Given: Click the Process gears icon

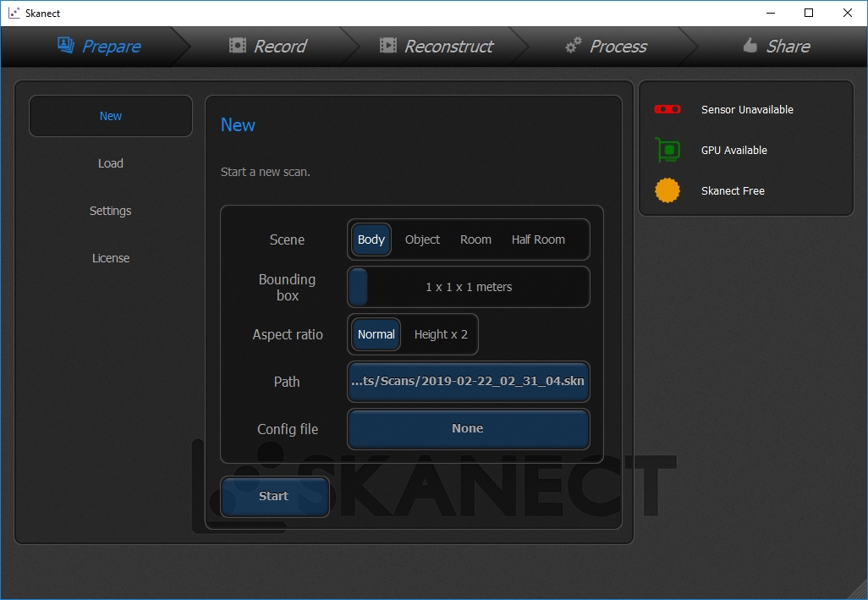Looking at the screenshot, I should pos(574,45).
